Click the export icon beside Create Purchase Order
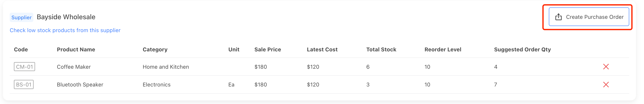The height and width of the screenshot is (104, 644). pyautogui.click(x=559, y=17)
